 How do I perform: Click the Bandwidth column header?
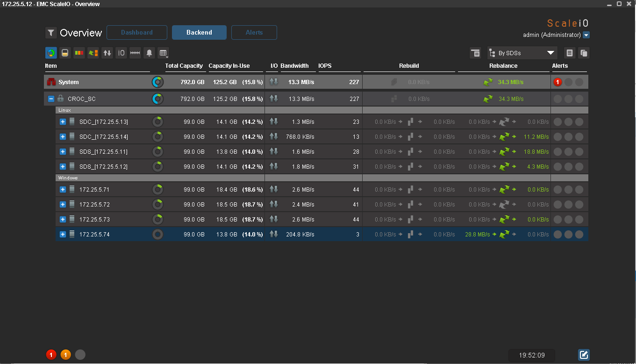click(x=294, y=66)
